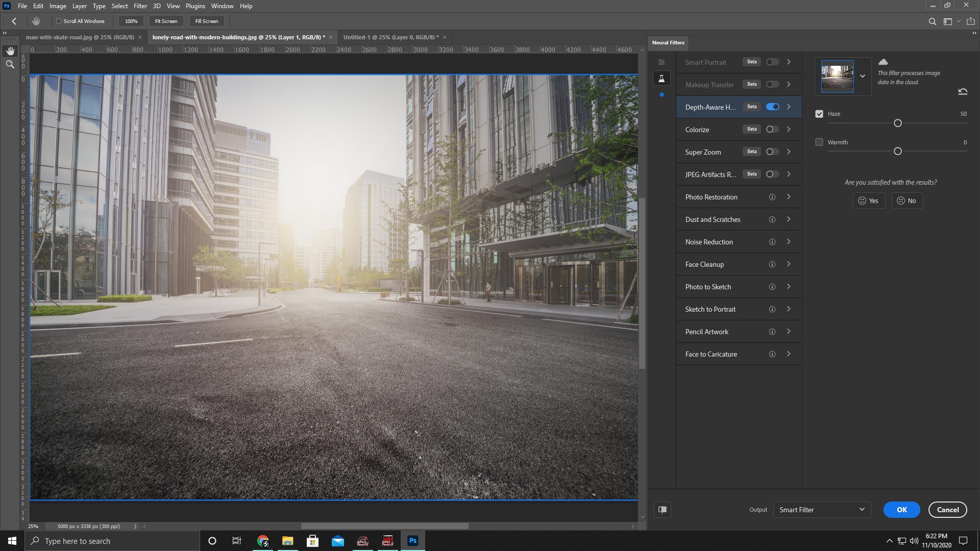Image resolution: width=980 pixels, height=551 pixels.
Task: Toggle the preview changes icon at bottom left
Action: (663, 510)
